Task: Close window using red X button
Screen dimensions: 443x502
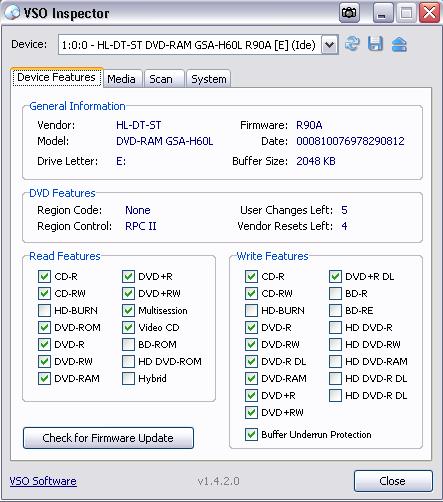Action: click(429, 13)
